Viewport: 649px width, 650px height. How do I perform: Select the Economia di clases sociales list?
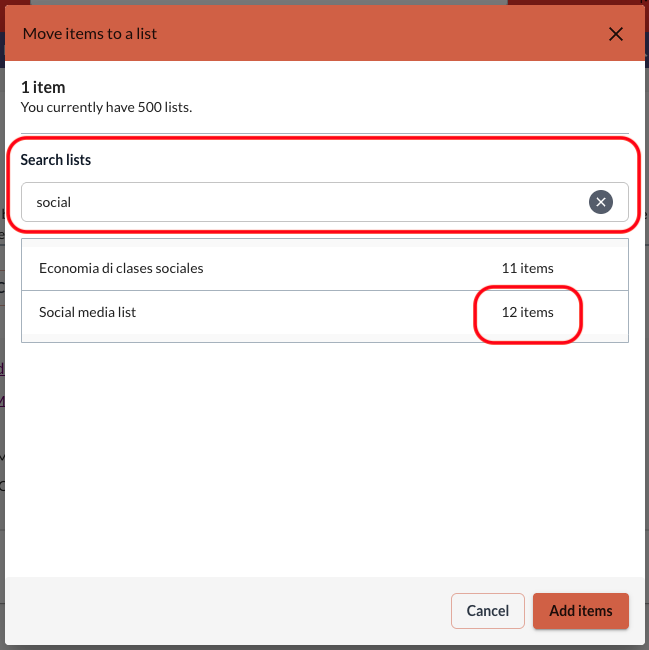(x=324, y=268)
